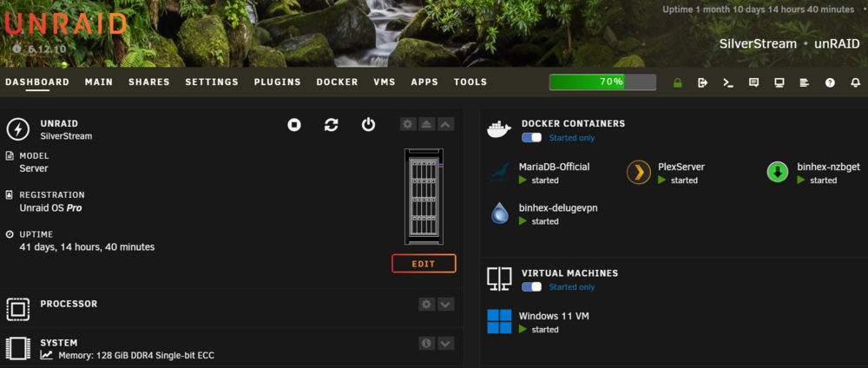
Task: Click the Windows 11 VM icon
Action: coord(499,321)
